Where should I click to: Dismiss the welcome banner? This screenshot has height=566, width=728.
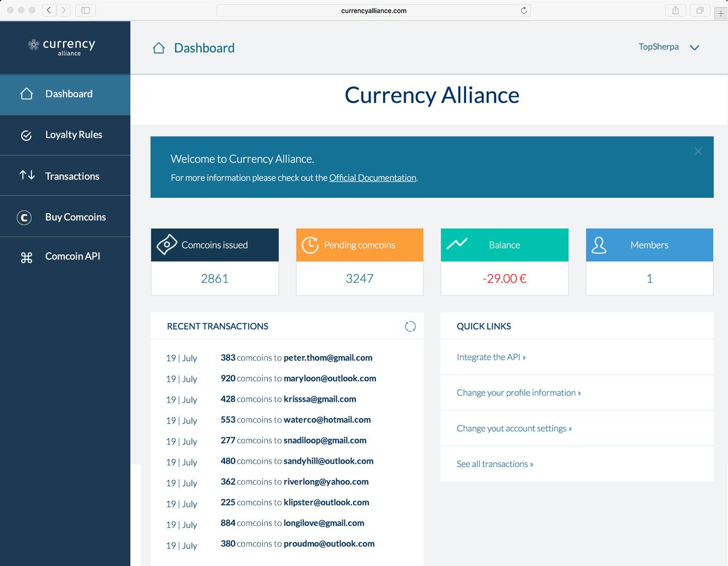pos(698,151)
